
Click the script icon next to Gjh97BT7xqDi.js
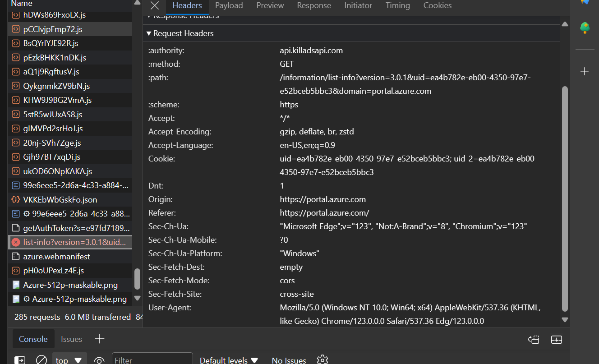point(16,157)
